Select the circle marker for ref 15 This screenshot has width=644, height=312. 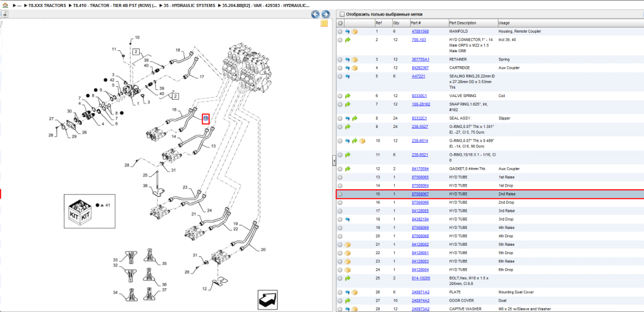click(x=340, y=194)
